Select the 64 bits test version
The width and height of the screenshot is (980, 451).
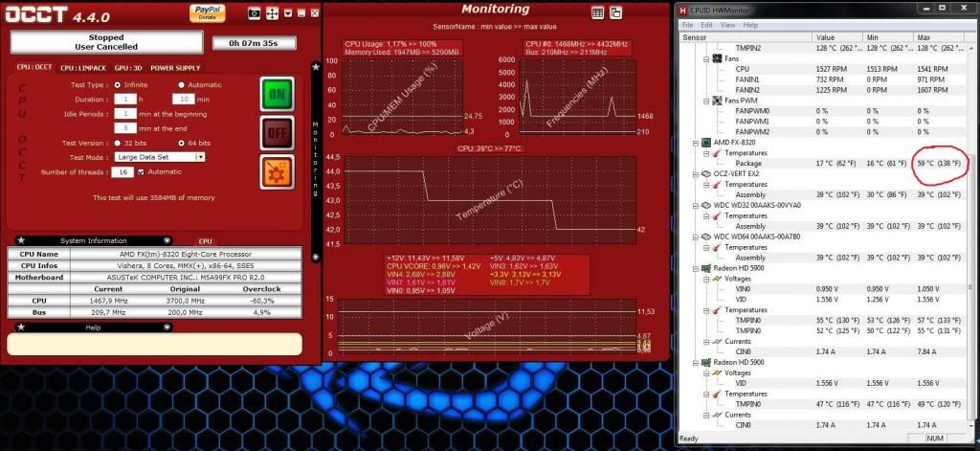click(x=182, y=143)
